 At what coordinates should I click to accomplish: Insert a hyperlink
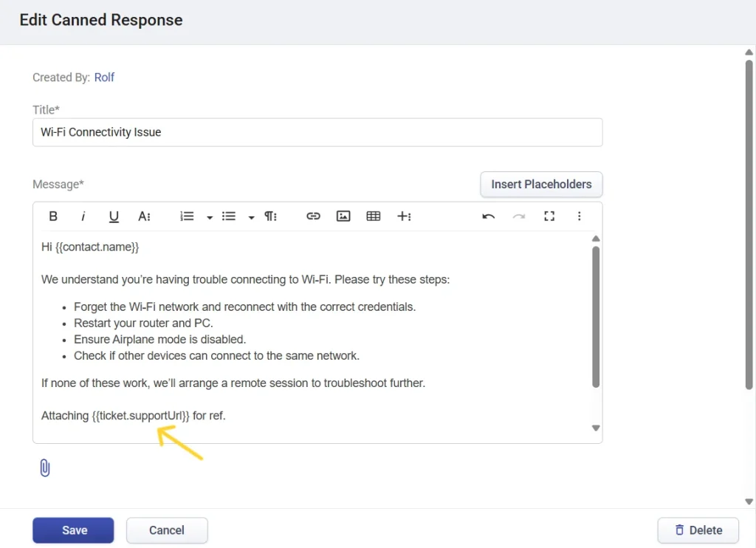click(313, 216)
